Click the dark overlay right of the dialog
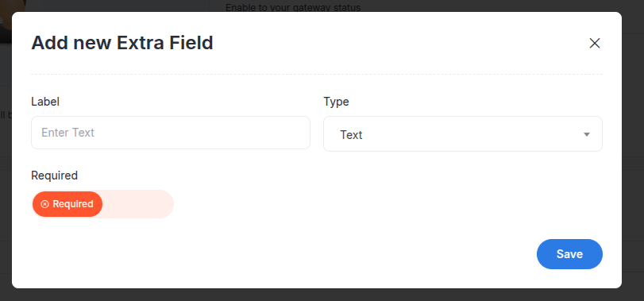 click(633, 150)
